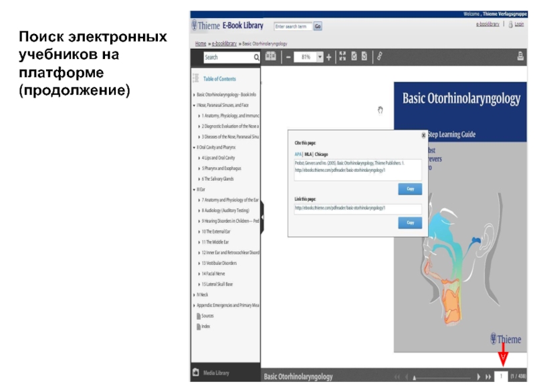Expand 3 Diseases of the Nose chapter
This screenshot has height=392, width=535.
[199, 137]
